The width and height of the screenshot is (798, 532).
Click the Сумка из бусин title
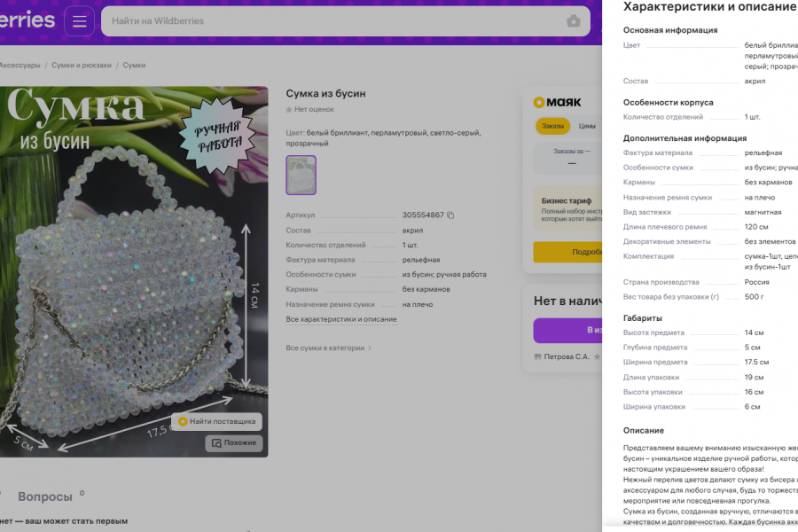pos(325,94)
